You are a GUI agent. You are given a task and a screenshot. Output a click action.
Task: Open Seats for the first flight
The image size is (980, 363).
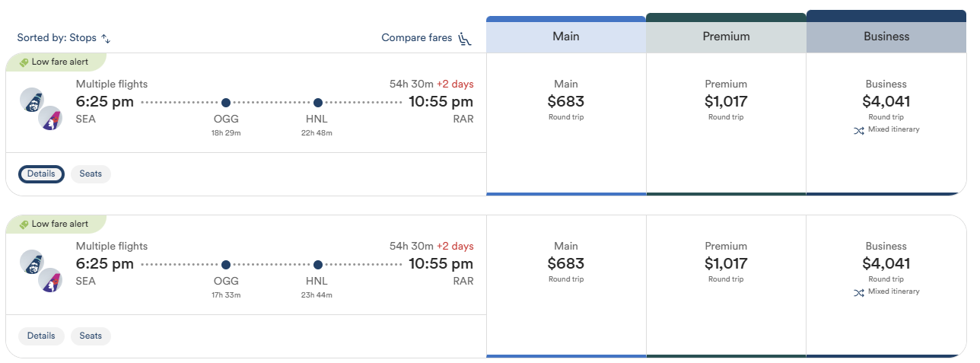pyautogui.click(x=91, y=174)
